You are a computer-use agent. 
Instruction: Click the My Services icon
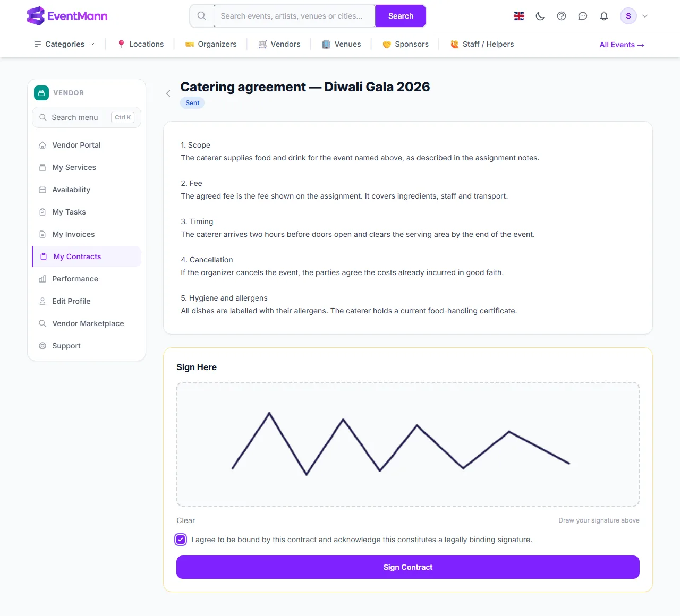click(x=42, y=167)
